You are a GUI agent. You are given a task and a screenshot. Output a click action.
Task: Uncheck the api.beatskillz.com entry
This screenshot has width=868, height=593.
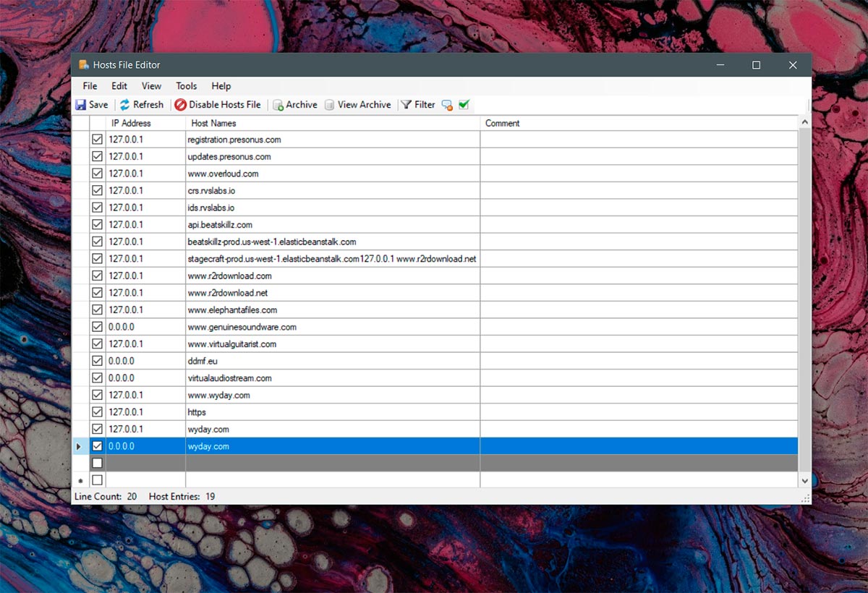click(x=97, y=224)
